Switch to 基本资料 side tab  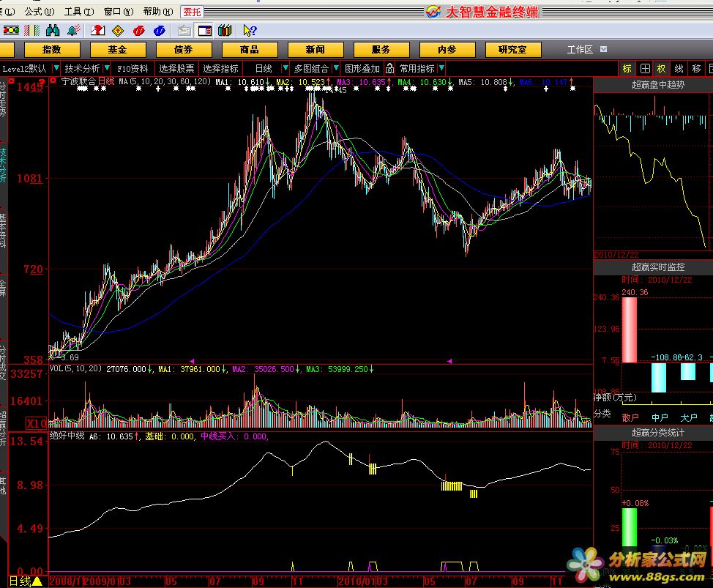[3, 231]
